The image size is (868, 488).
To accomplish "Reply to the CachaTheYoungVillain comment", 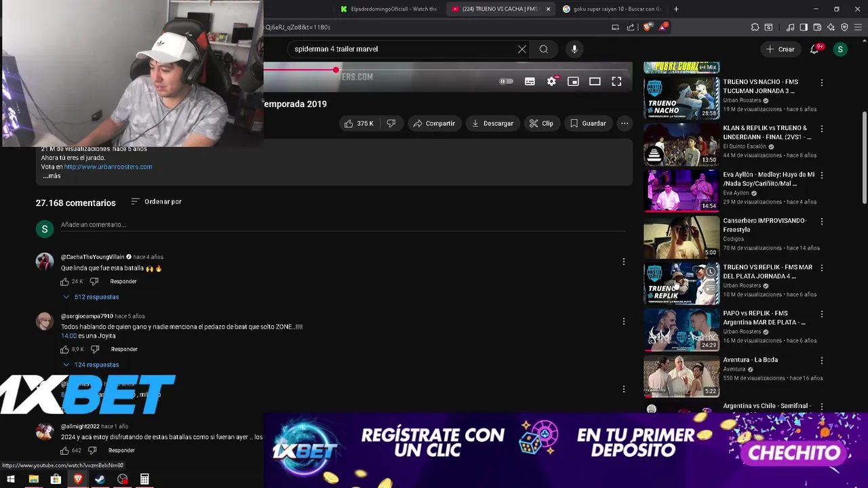I will tap(123, 281).
